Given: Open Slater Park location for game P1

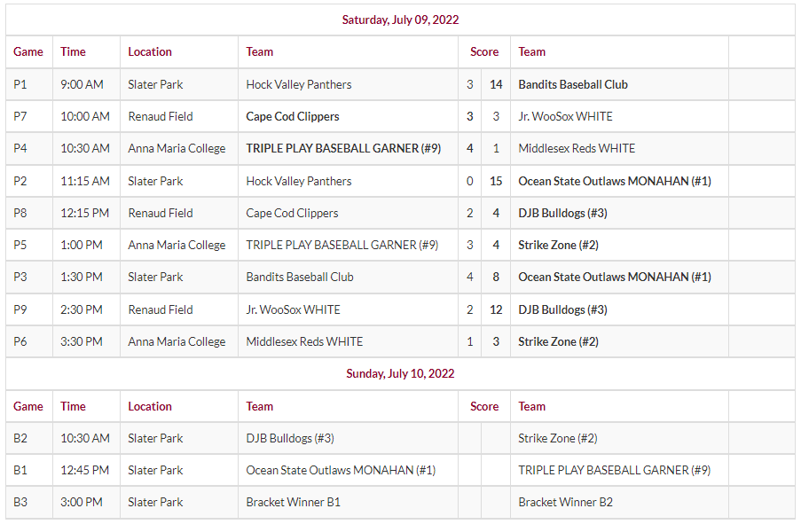Looking at the screenshot, I should (x=155, y=84).
